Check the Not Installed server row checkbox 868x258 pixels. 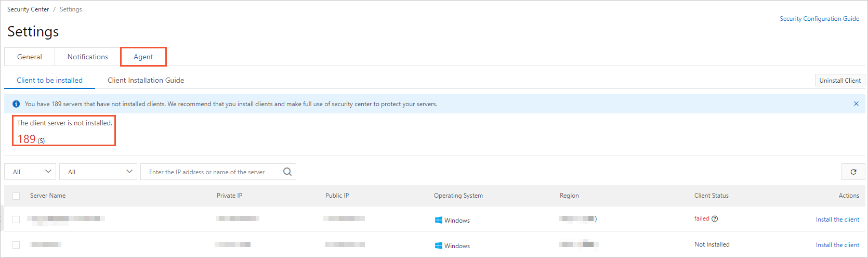point(16,245)
